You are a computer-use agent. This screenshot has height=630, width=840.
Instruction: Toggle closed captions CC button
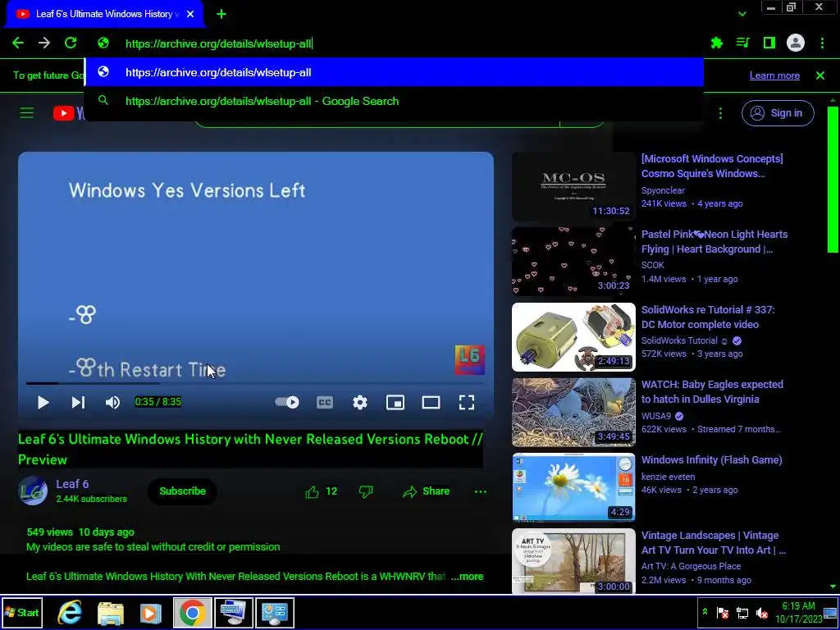tap(325, 402)
